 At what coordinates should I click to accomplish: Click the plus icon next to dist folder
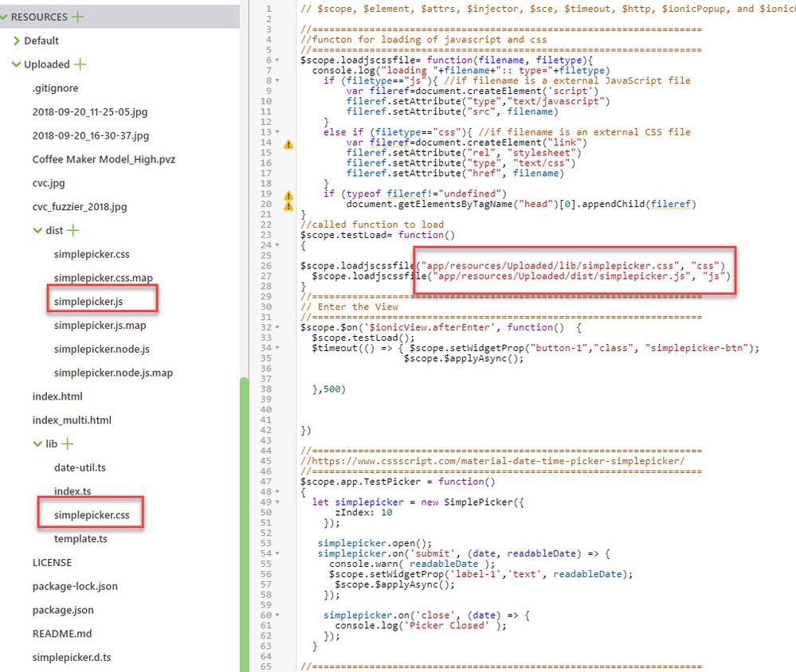[x=73, y=231]
